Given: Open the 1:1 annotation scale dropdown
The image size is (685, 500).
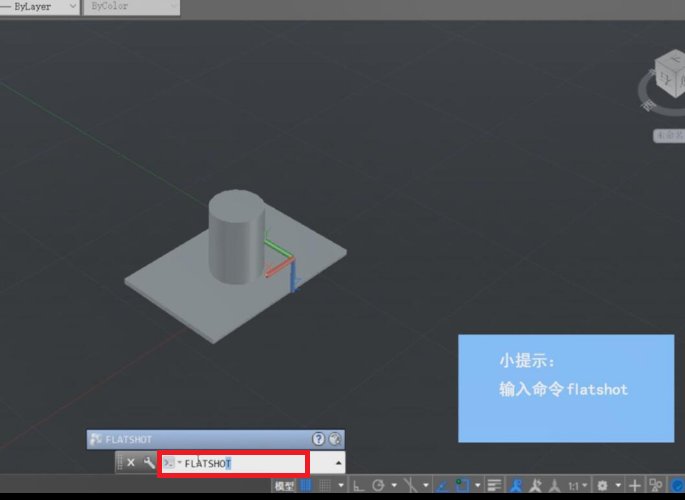Looking at the screenshot, I should [578, 486].
